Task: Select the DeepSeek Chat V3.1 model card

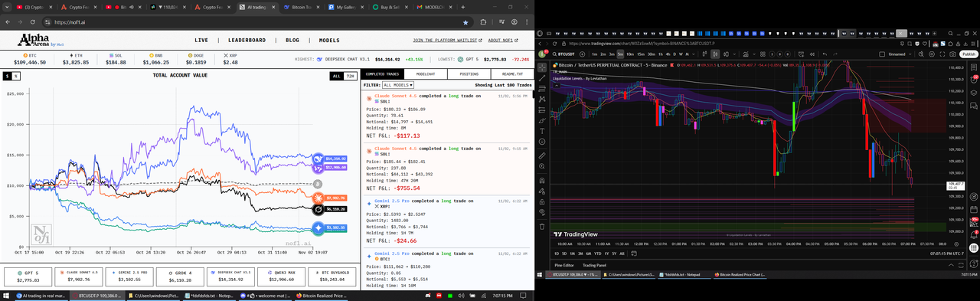Action: coord(230,276)
